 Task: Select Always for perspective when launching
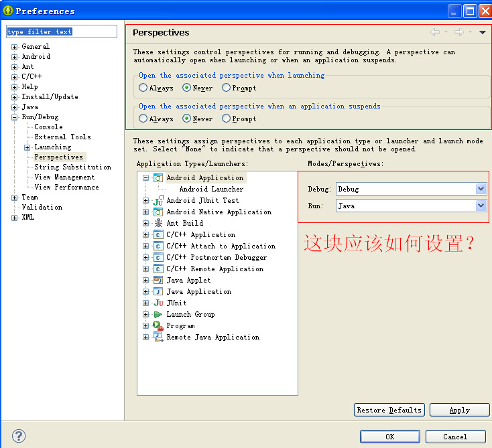156,88
